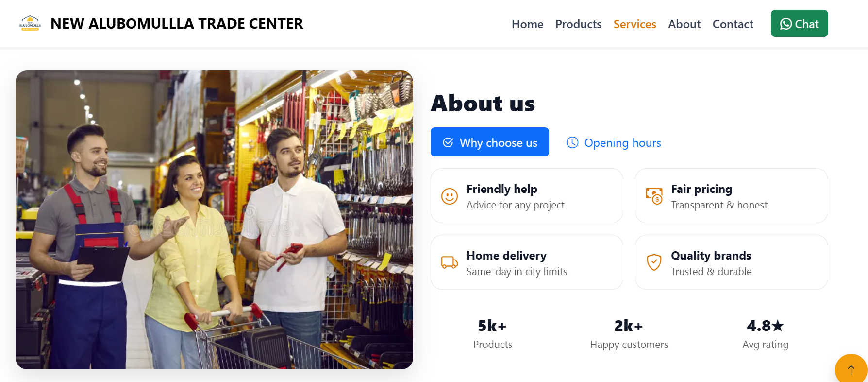Click the smiley face Friendly help icon

pyautogui.click(x=449, y=196)
